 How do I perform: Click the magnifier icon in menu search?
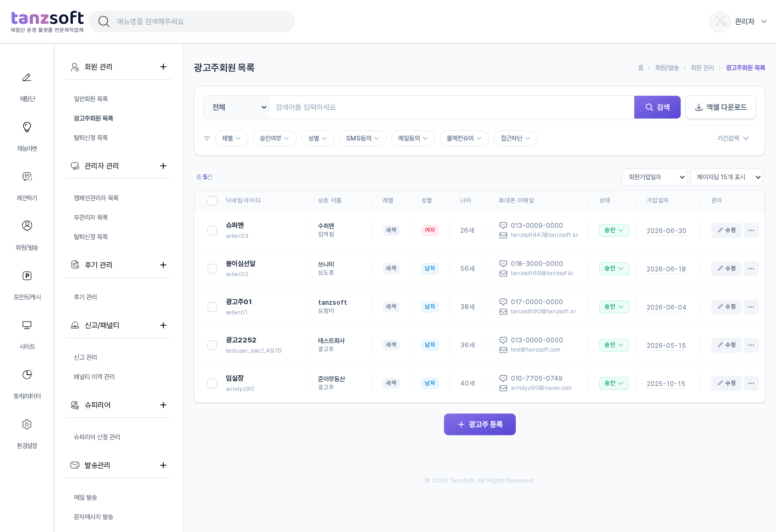pyautogui.click(x=104, y=22)
